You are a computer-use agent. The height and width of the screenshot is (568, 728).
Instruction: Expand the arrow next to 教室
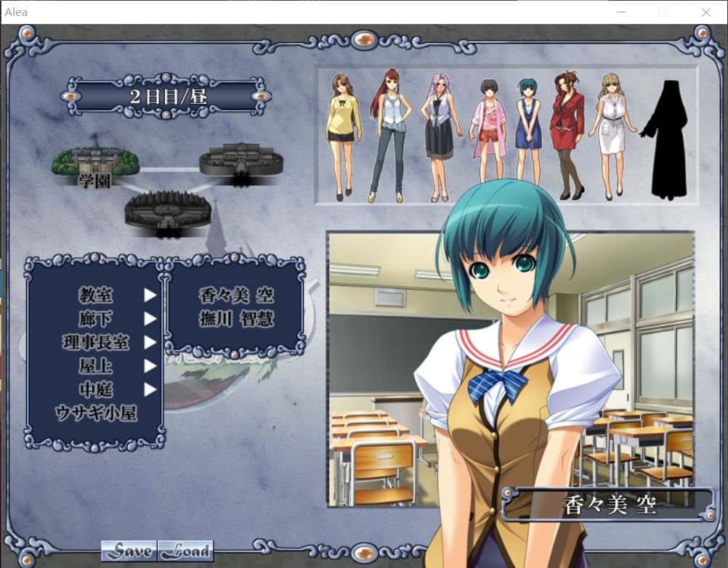tap(150, 295)
